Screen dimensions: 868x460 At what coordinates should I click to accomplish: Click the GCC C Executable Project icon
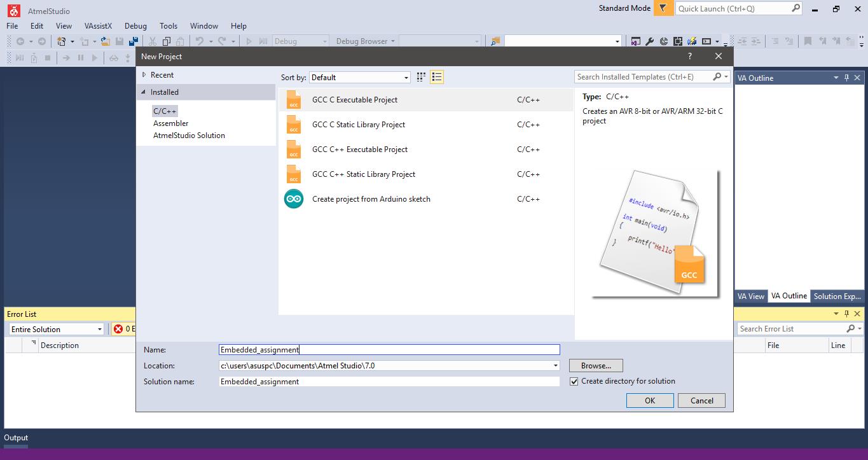(294, 100)
